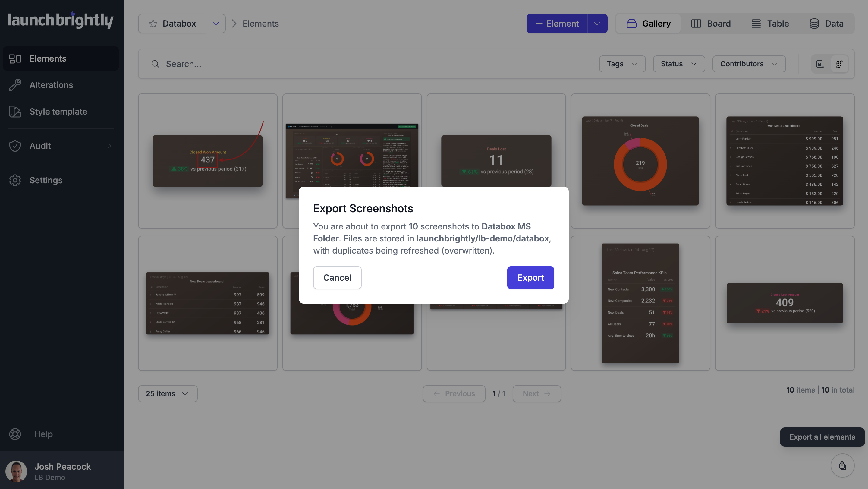This screenshot has width=868, height=489.
Task: Click the 1 / 1 page indicator
Action: pyautogui.click(x=499, y=394)
